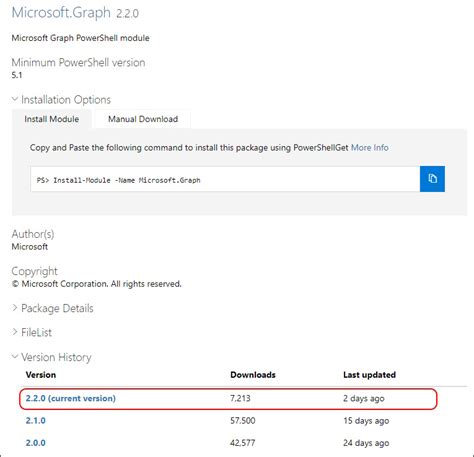Copy the Install-Module command with the copy icon
The height and width of the screenshot is (457, 474).
tap(432, 179)
